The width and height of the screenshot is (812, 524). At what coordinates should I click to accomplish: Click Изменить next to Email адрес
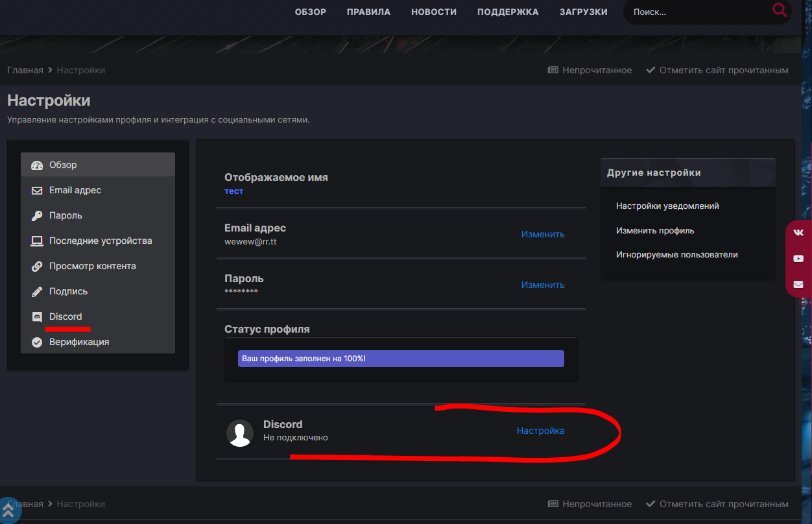tap(542, 234)
